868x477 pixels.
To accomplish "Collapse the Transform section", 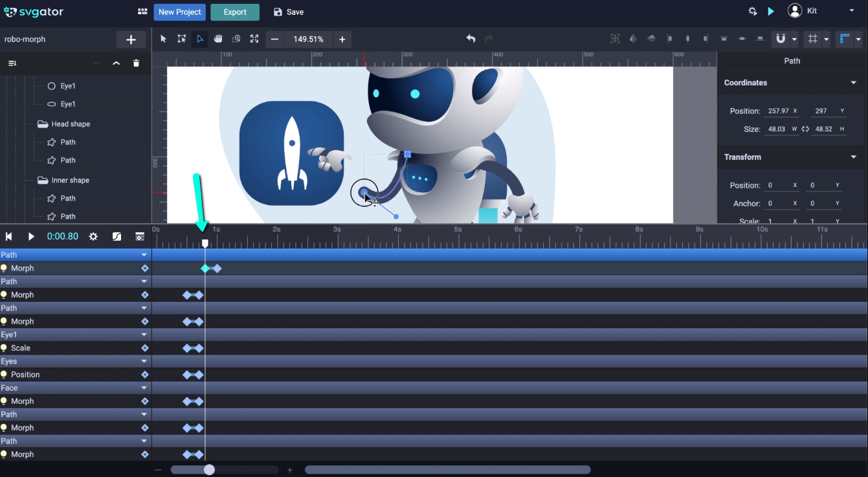I will click(853, 157).
